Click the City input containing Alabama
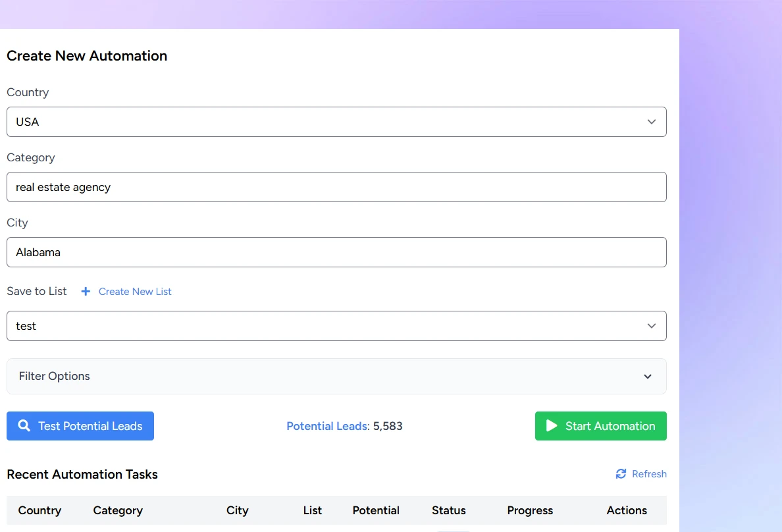 tap(336, 252)
